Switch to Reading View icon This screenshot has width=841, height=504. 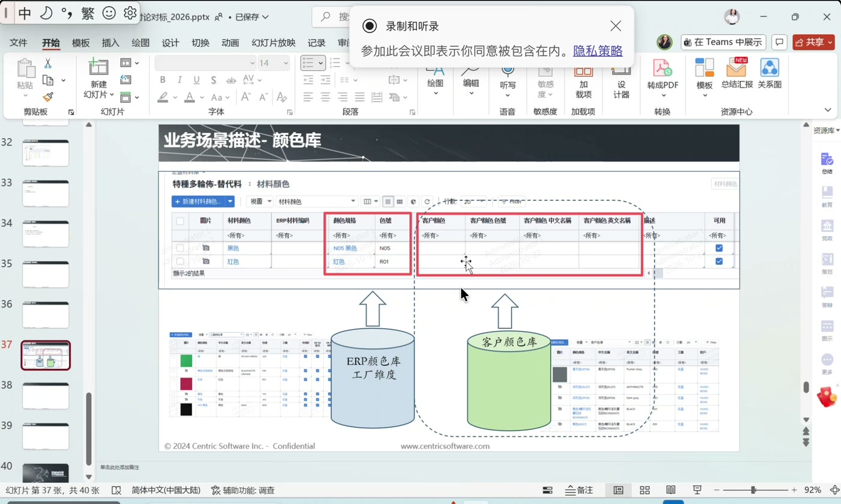(671, 490)
